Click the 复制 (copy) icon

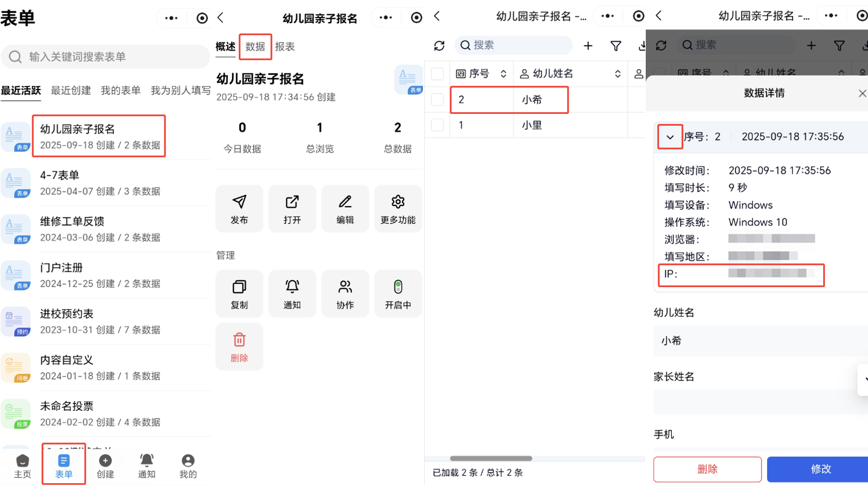(239, 287)
